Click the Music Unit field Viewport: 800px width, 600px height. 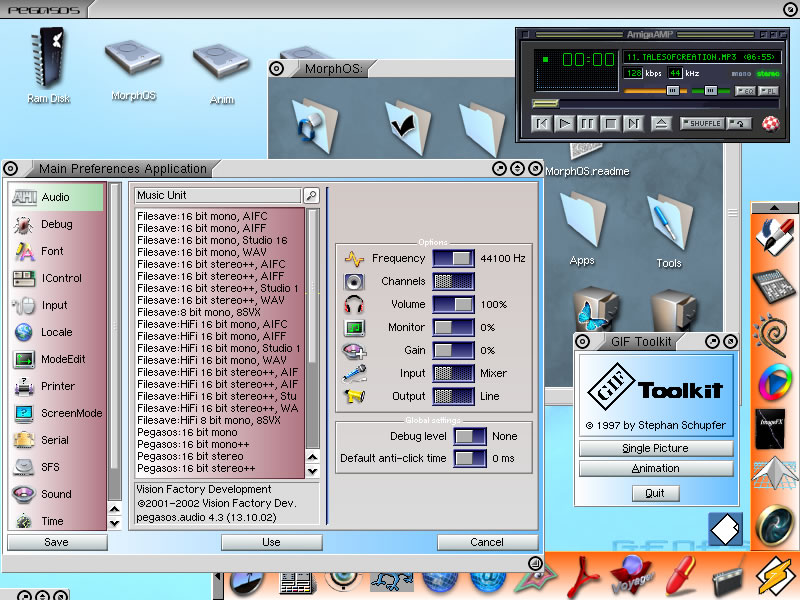click(x=218, y=195)
